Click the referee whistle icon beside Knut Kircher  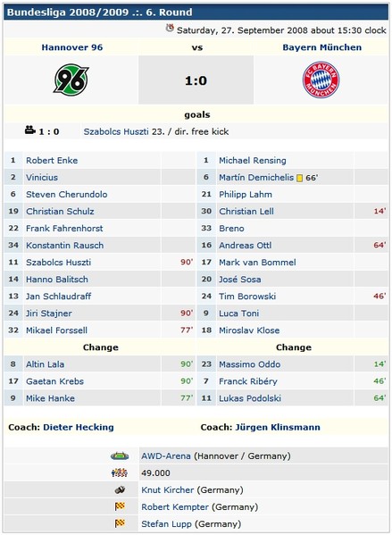pyautogui.click(x=120, y=490)
